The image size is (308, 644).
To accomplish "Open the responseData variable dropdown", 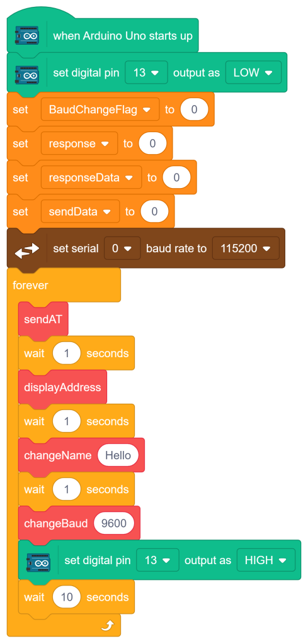I will coord(91,178).
